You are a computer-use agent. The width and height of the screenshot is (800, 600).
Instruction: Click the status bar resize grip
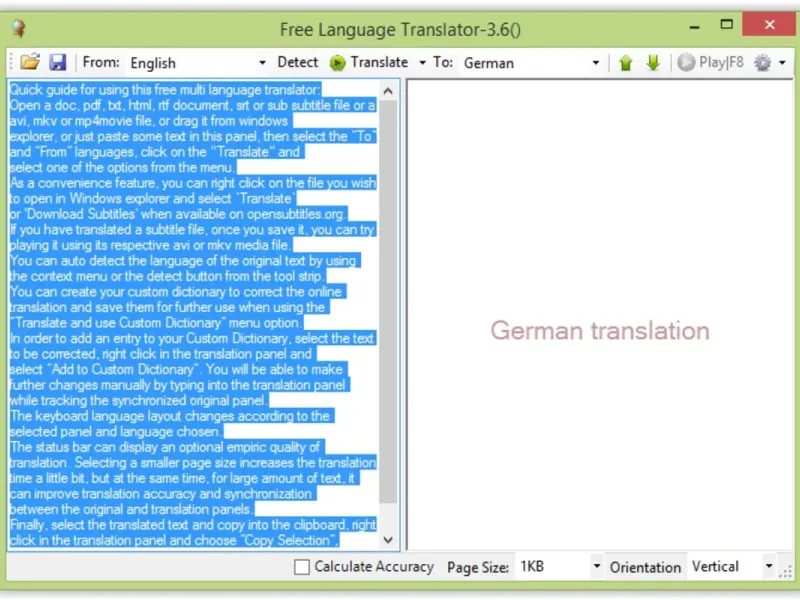(x=786, y=572)
